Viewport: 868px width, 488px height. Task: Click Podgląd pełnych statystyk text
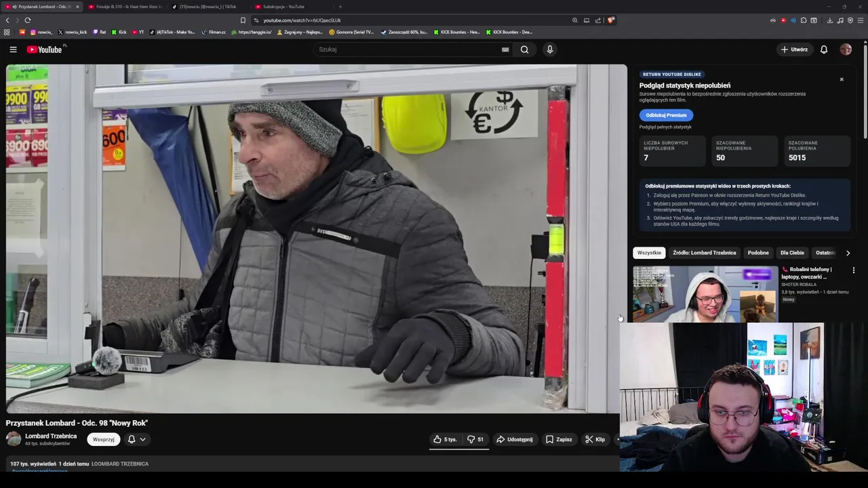coord(665,127)
